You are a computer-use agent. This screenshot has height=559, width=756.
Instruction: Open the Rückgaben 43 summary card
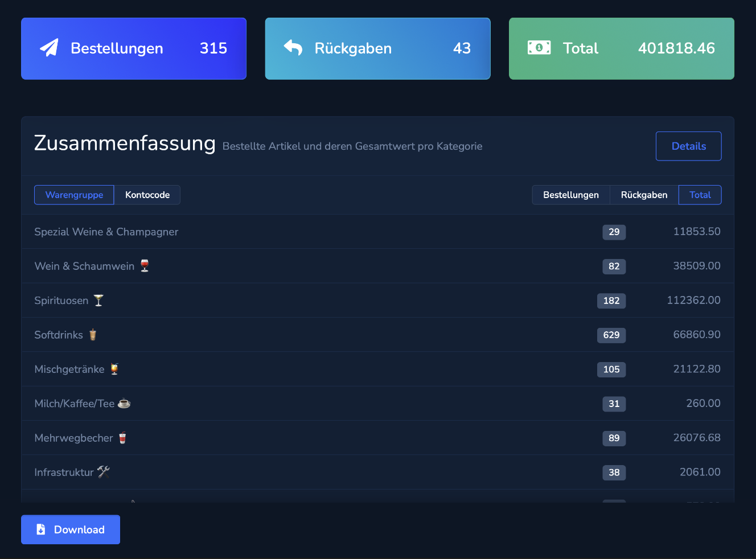click(x=378, y=48)
